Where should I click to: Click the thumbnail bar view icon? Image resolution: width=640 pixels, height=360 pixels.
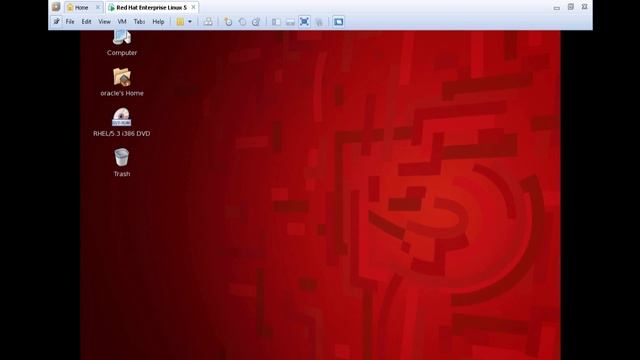pos(290,22)
